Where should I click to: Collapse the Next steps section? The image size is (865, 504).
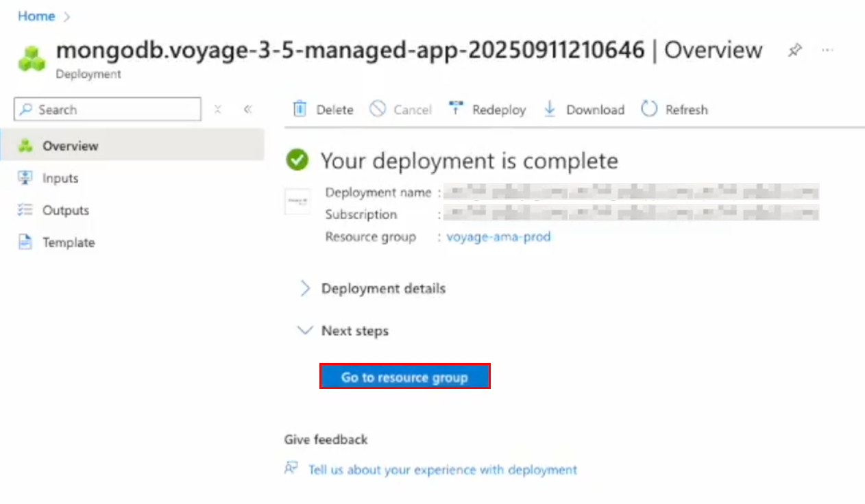pos(343,331)
